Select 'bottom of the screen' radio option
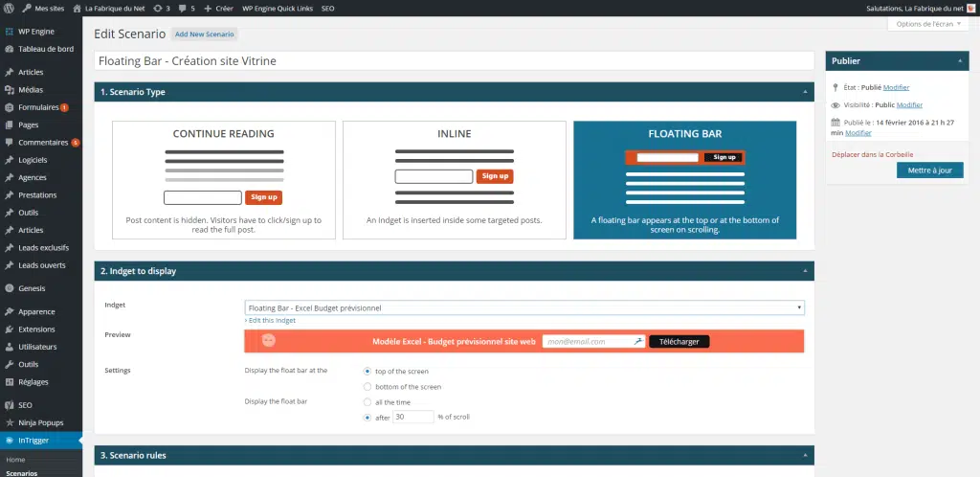The width and height of the screenshot is (980, 477). click(x=367, y=386)
